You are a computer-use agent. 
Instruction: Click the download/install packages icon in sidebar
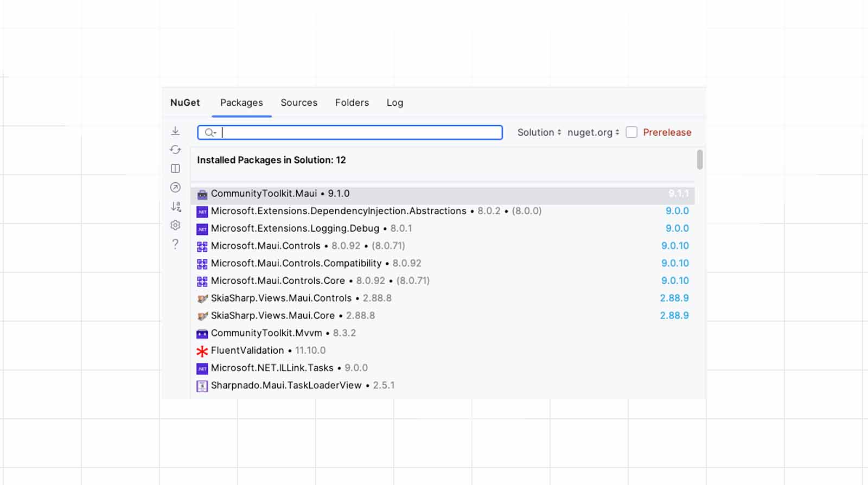pyautogui.click(x=175, y=131)
